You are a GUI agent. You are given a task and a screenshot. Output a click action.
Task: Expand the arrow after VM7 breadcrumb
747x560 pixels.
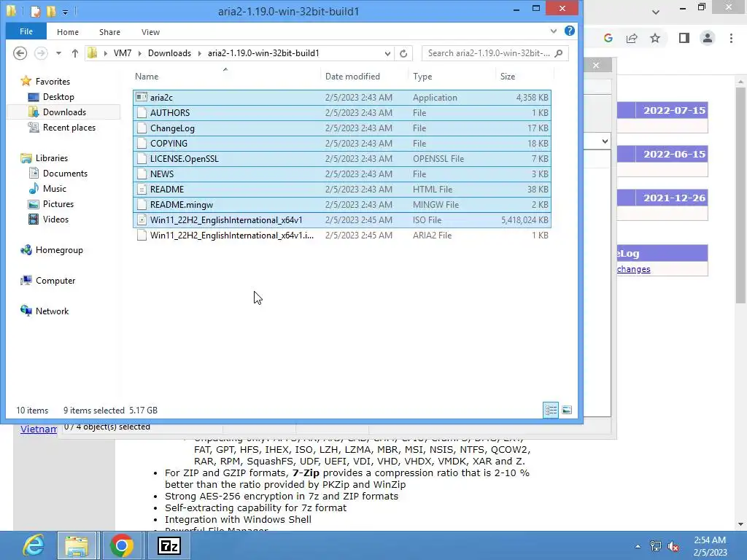pos(140,53)
